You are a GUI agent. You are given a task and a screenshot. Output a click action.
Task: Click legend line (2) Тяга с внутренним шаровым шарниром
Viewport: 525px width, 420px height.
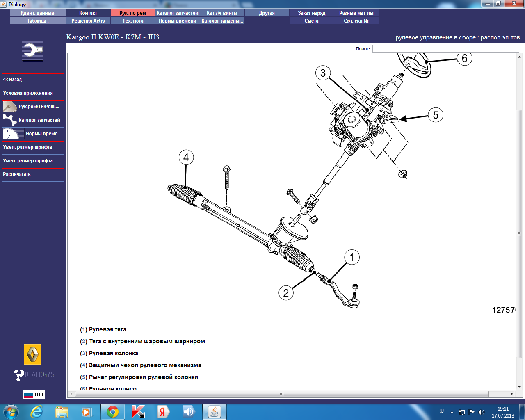click(x=142, y=341)
